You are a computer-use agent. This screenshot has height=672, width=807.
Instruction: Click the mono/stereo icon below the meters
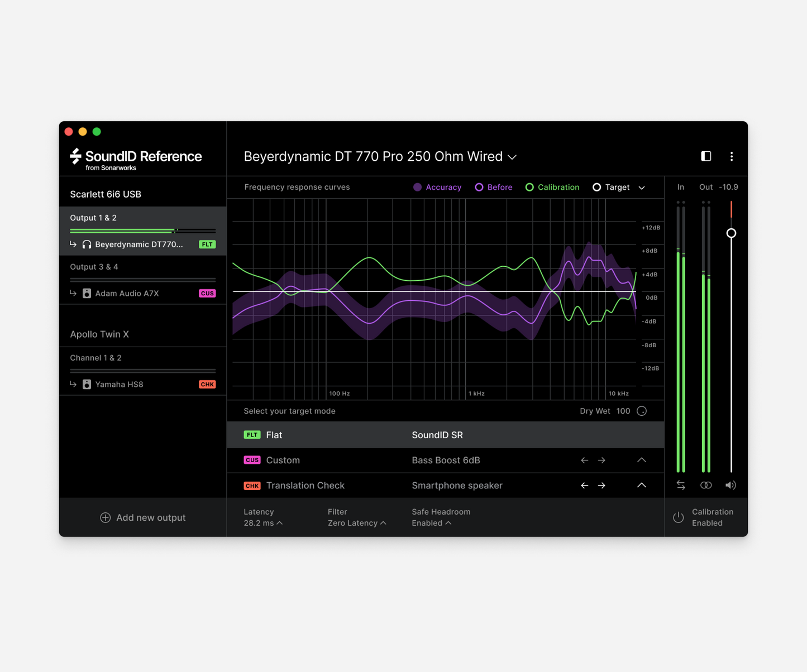(706, 485)
